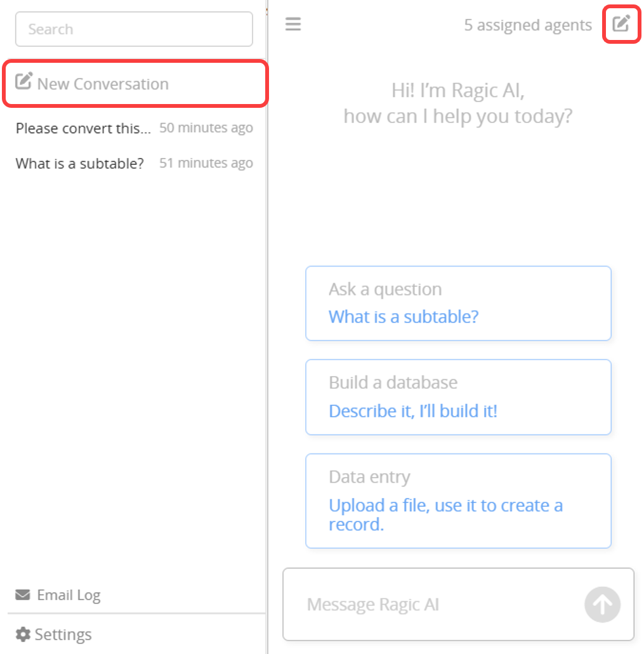
Task: Click the gear icon for Settings
Action: (23, 634)
